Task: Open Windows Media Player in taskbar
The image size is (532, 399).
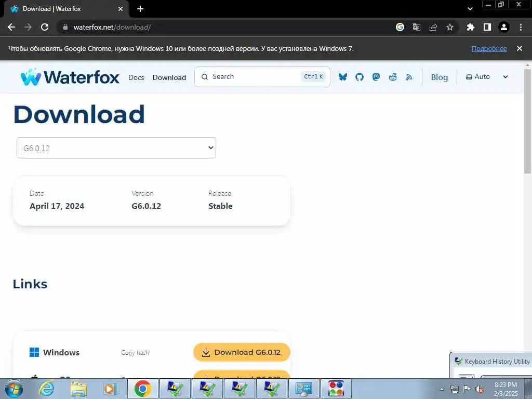Action: click(x=110, y=389)
